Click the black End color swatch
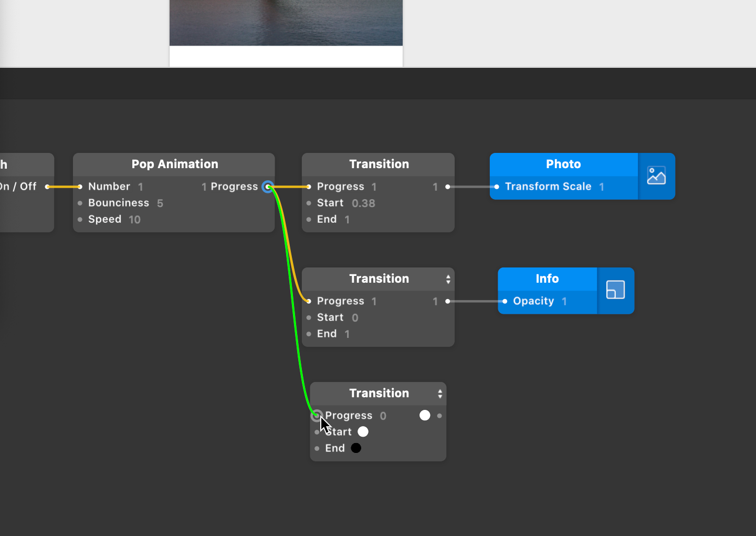756x536 pixels. (x=356, y=448)
